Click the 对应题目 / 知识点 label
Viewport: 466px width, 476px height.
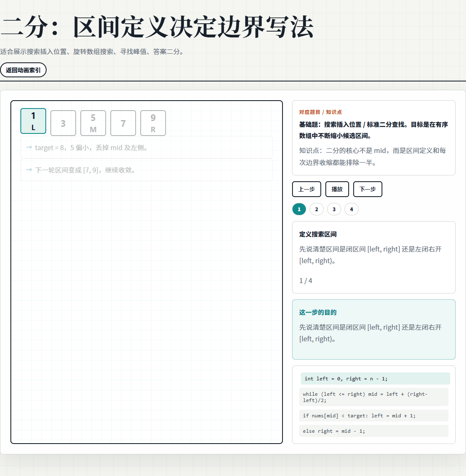(320, 112)
